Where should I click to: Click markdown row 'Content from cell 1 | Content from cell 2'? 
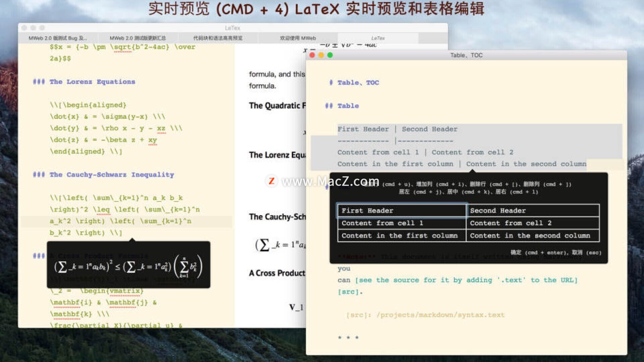click(x=425, y=152)
